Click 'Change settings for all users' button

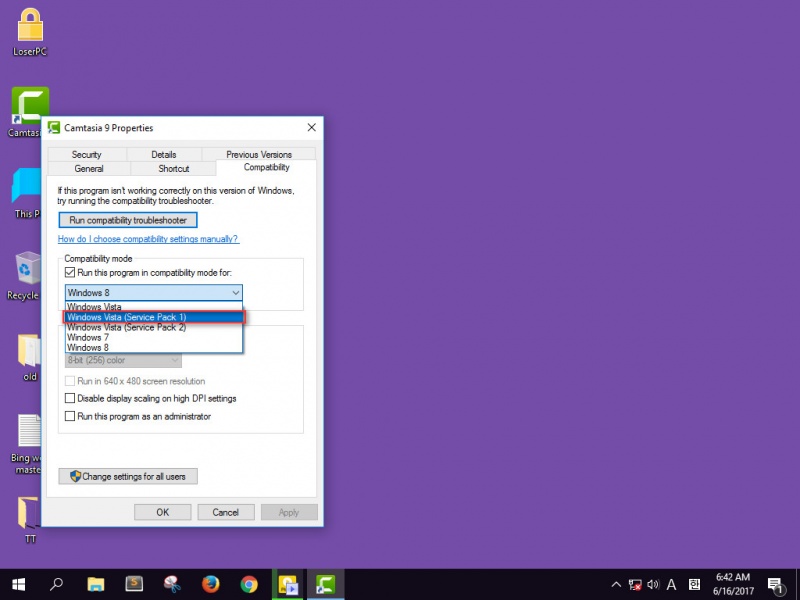pyautogui.click(x=128, y=477)
